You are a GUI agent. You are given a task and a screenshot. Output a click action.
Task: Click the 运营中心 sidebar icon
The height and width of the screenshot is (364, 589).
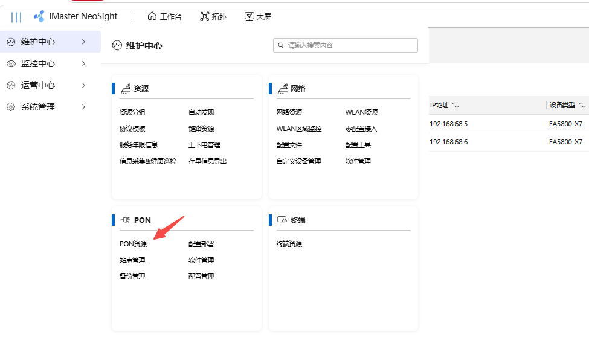tap(11, 85)
